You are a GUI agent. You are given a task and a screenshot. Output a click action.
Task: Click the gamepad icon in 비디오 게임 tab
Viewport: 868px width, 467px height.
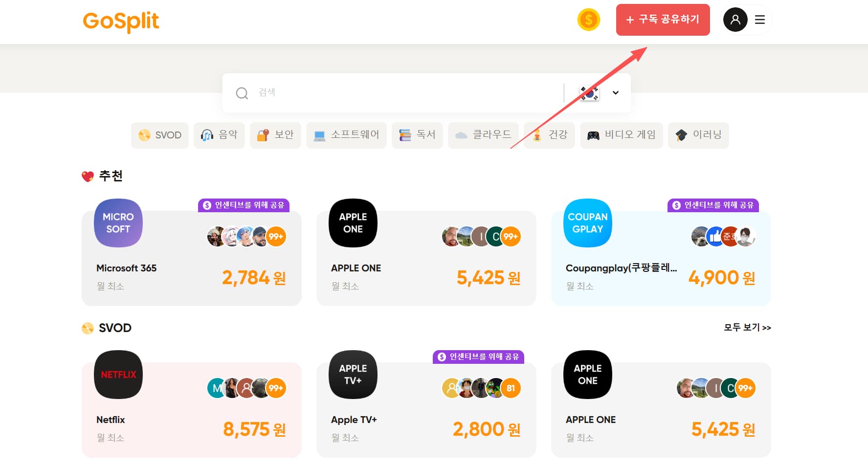tap(593, 135)
